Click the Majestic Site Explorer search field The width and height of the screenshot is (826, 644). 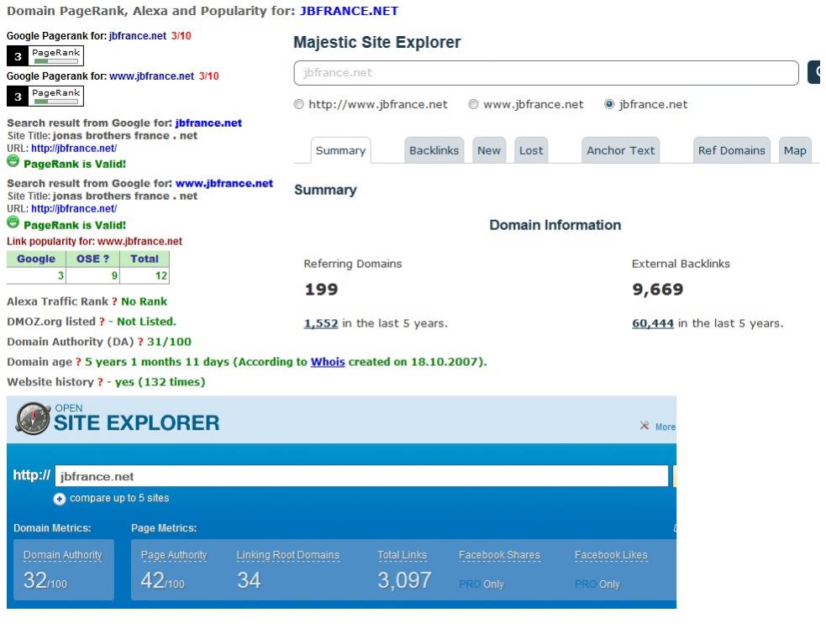(546, 73)
